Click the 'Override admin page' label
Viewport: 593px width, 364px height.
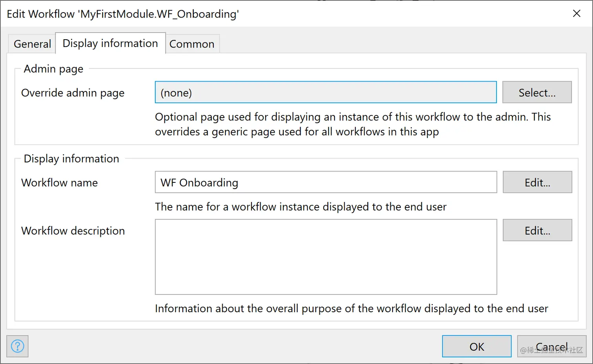coord(73,93)
